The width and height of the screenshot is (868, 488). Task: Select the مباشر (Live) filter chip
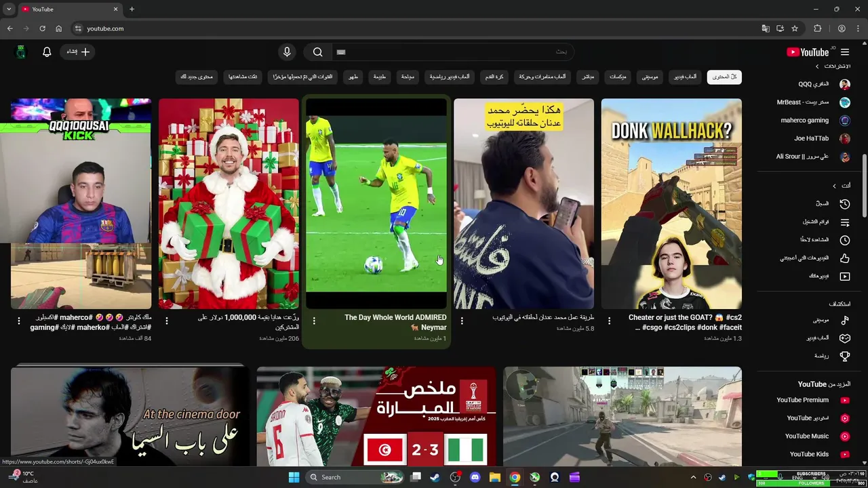pos(588,77)
